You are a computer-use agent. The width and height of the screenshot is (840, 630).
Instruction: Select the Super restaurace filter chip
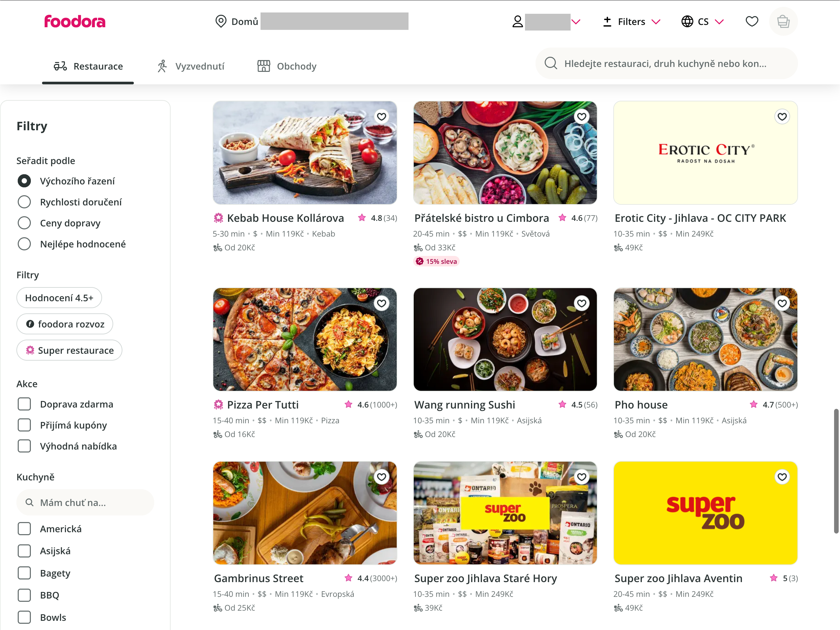click(69, 350)
